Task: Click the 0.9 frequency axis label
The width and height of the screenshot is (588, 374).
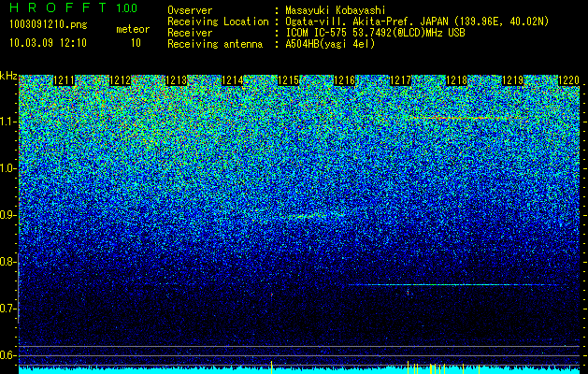Action: (x=8, y=215)
